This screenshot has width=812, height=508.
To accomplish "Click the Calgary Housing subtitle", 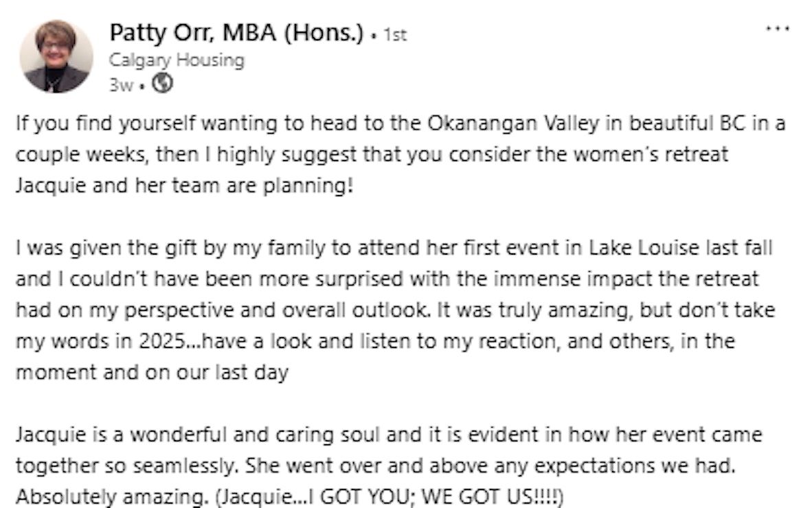I will click(177, 60).
